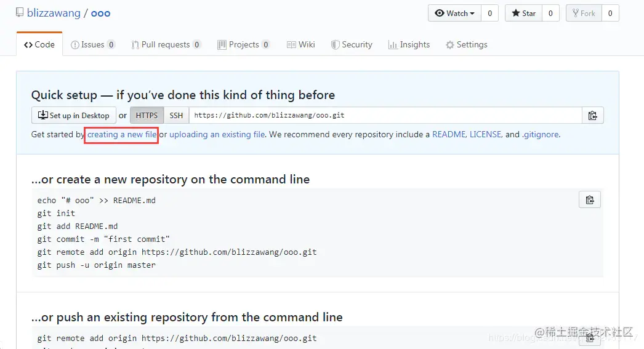Click the Quick setup heading text
The width and height of the screenshot is (644, 349).
click(183, 95)
